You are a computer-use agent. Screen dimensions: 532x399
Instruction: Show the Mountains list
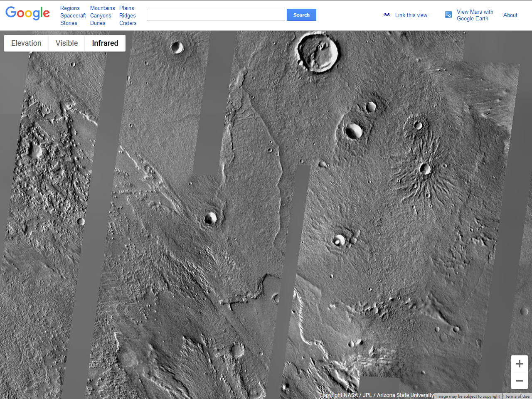coord(102,8)
